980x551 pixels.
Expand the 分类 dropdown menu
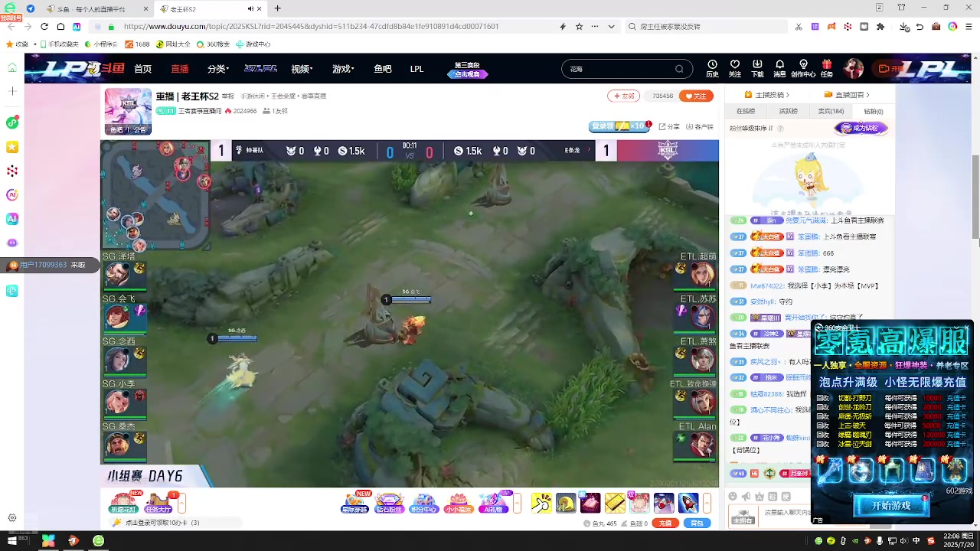tap(217, 69)
